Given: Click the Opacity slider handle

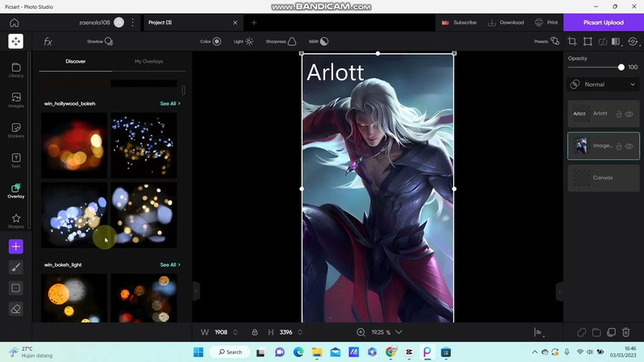Looking at the screenshot, I should click(x=621, y=68).
